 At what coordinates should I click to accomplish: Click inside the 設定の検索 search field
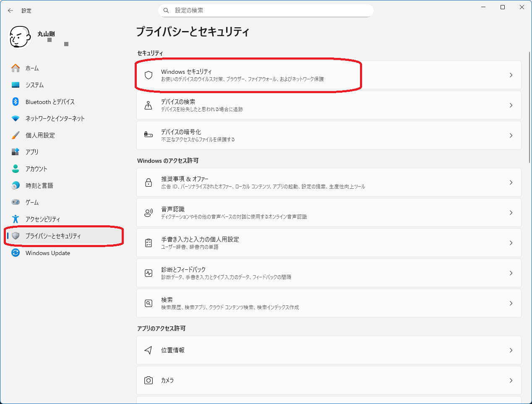[x=266, y=10]
